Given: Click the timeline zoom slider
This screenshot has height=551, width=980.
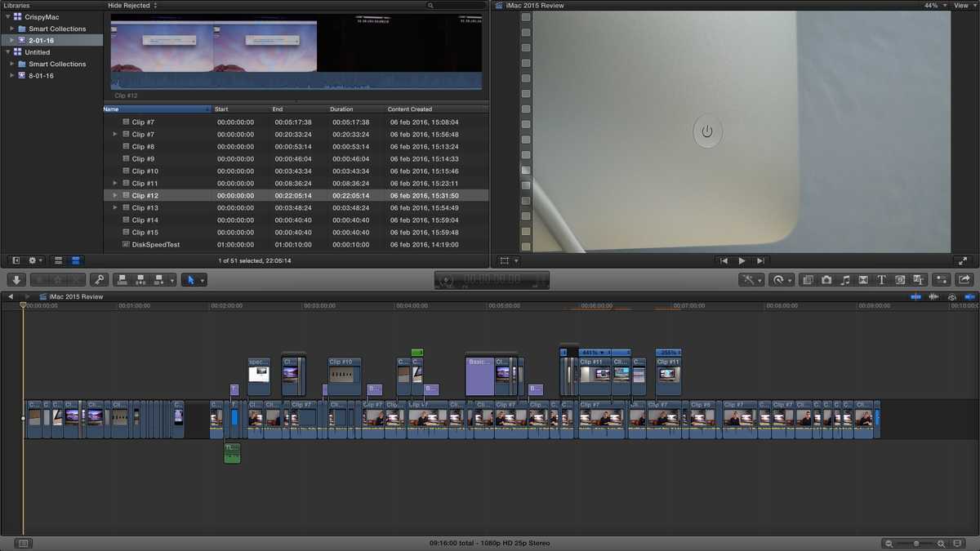Looking at the screenshot, I should pos(915,543).
